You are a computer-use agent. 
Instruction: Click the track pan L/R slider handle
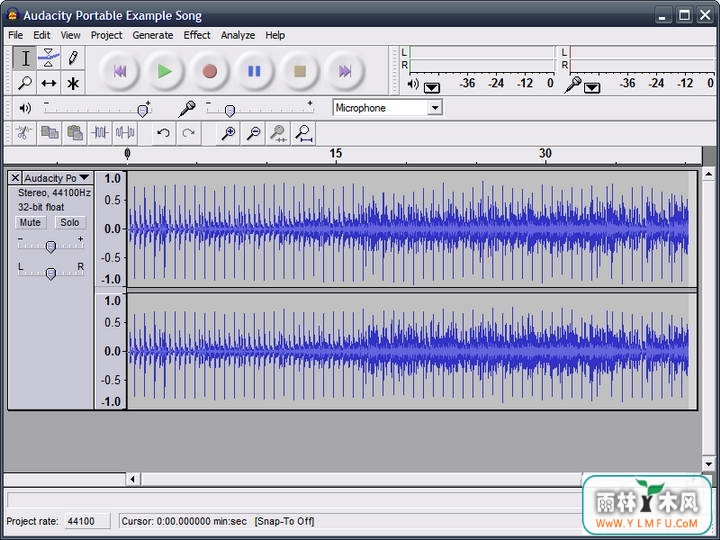(51, 274)
